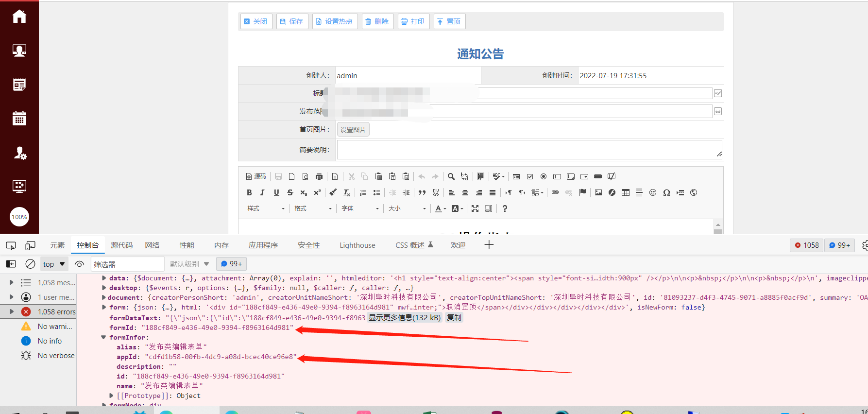Open the editor's find tool

pos(451,176)
